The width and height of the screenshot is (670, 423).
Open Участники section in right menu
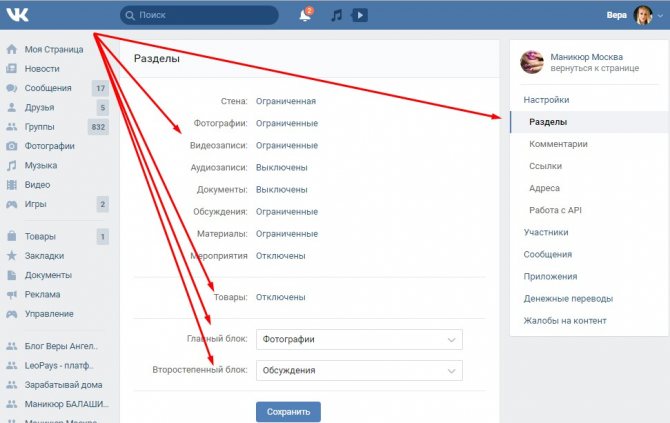pyautogui.click(x=546, y=232)
